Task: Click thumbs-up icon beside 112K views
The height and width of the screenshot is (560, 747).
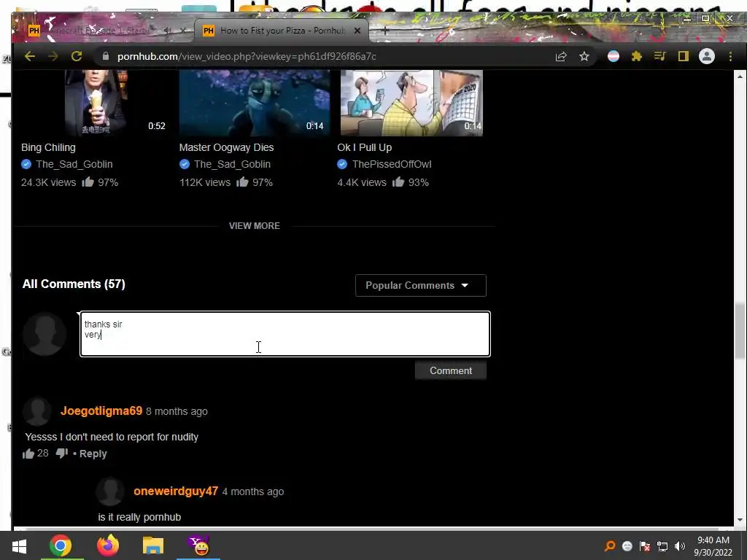Action: 242,182
